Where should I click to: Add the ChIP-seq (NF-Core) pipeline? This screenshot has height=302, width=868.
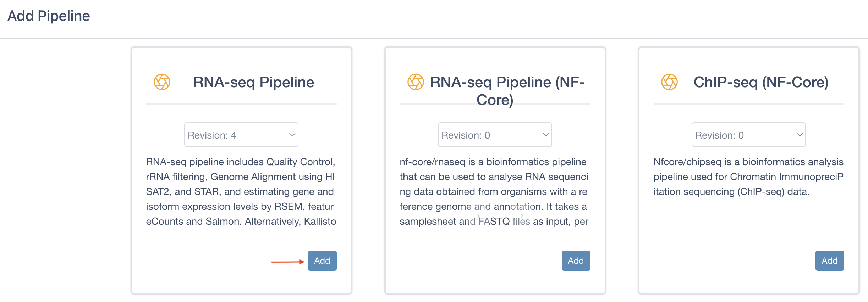click(830, 261)
